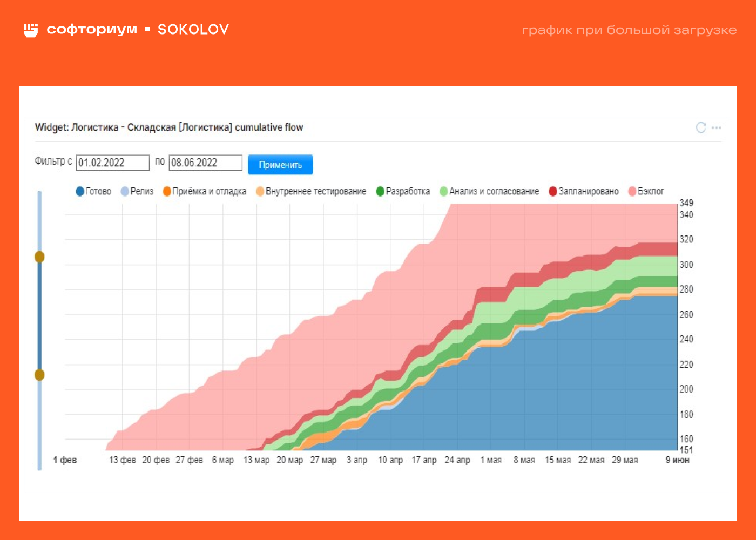Toggle the Готово legend series
This screenshot has height=540, width=756.
tap(93, 191)
